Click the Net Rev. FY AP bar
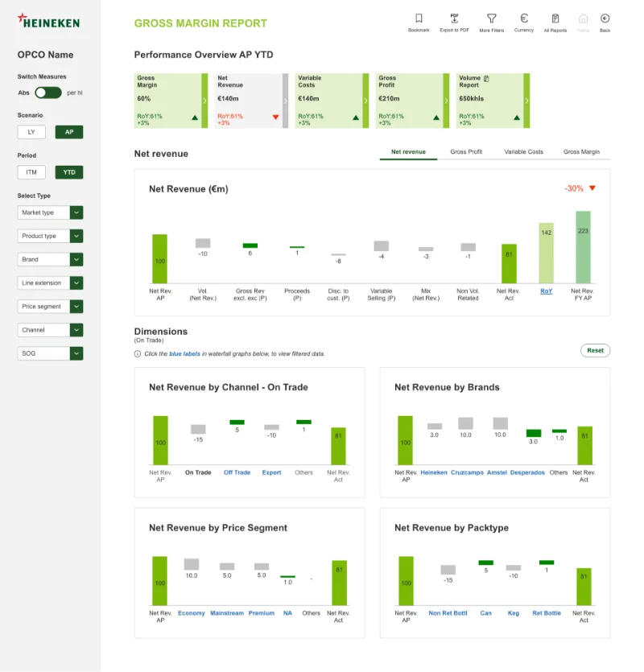 pos(583,247)
